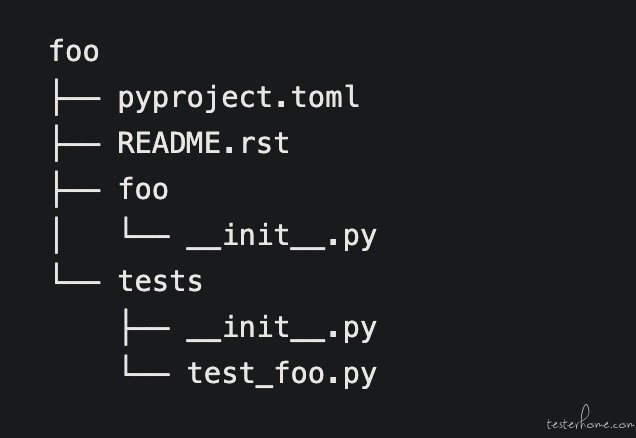This screenshot has width=636, height=438.
Task: Open the test_foo.py file
Action: point(281,374)
